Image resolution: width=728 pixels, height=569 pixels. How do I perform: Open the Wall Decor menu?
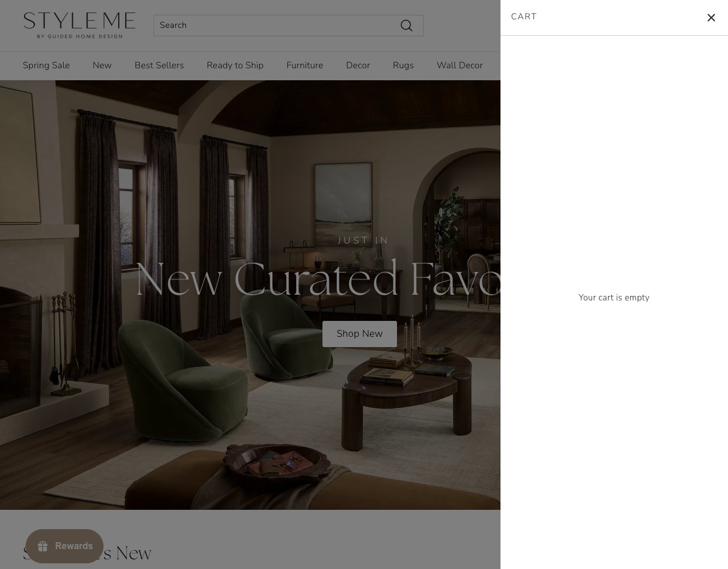tap(460, 65)
